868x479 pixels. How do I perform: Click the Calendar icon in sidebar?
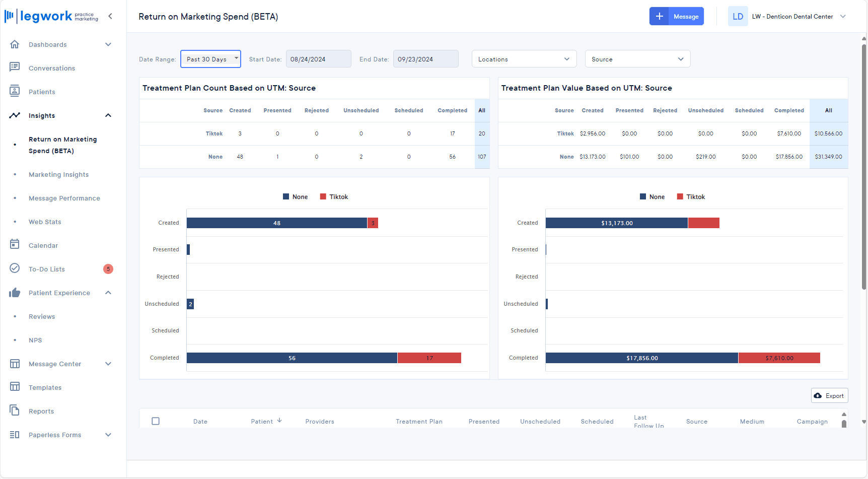pos(15,244)
